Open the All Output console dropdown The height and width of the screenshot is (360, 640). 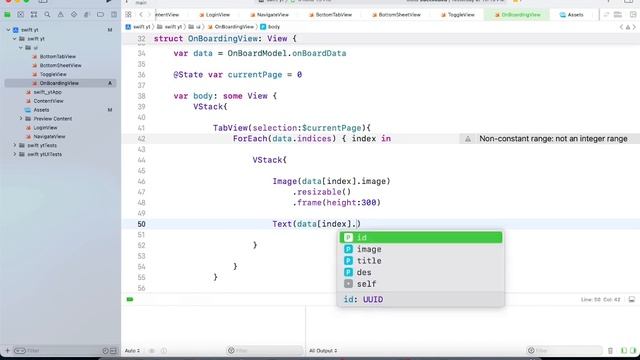pos(323,351)
